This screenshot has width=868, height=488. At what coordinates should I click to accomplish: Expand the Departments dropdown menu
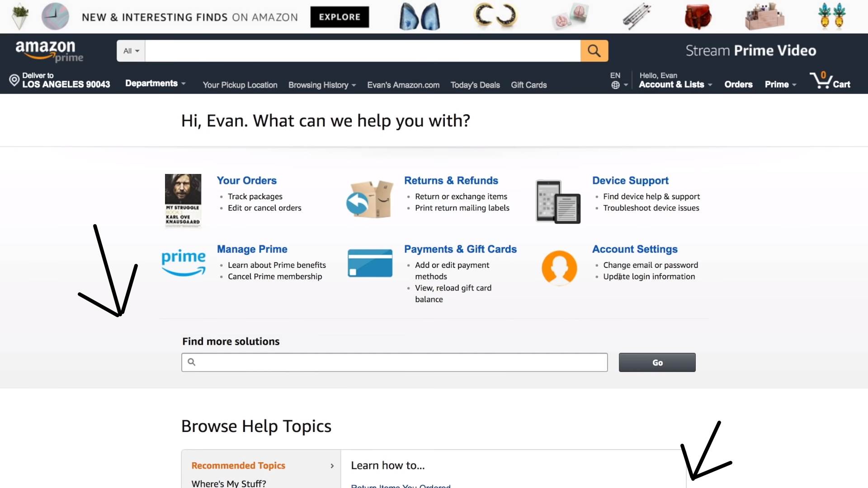click(155, 84)
